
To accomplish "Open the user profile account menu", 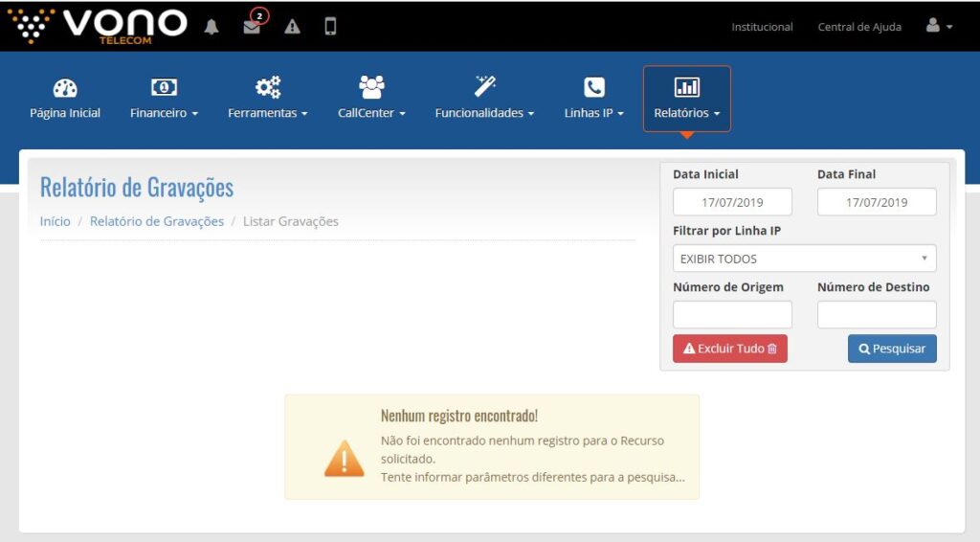I will pos(939,27).
